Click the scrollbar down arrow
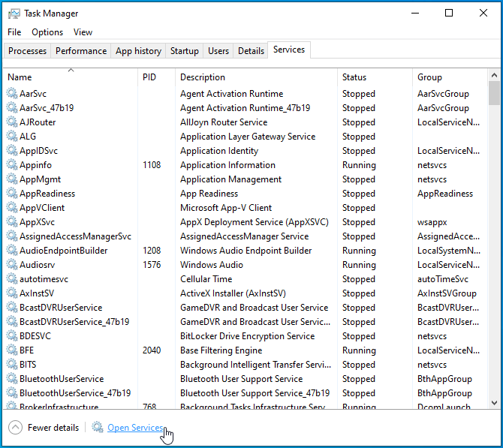This screenshot has height=448, width=503. [494, 403]
